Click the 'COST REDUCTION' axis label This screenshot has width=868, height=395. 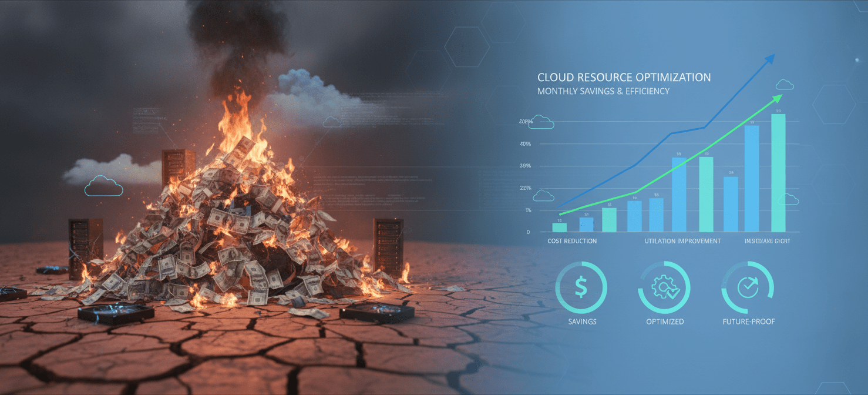tap(572, 242)
